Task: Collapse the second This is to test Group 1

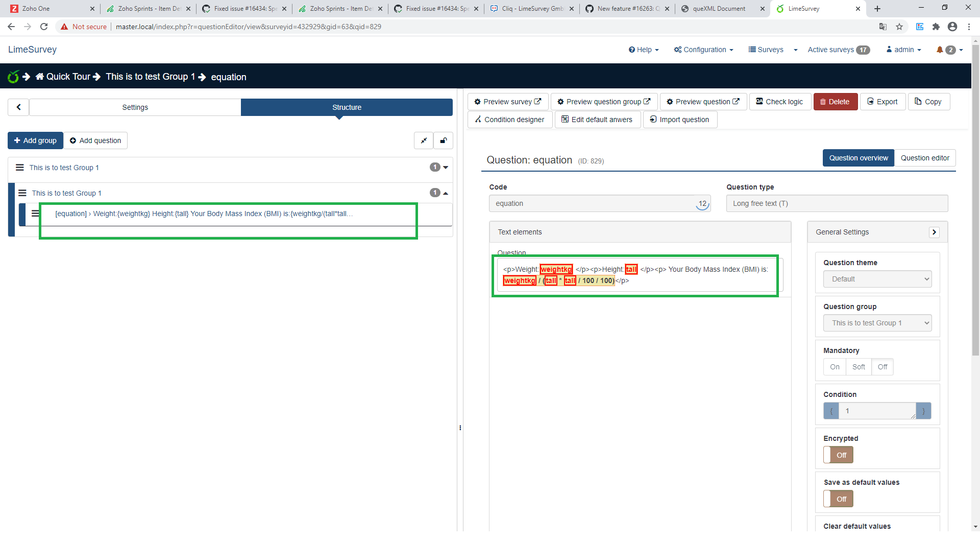Action: click(446, 193)
